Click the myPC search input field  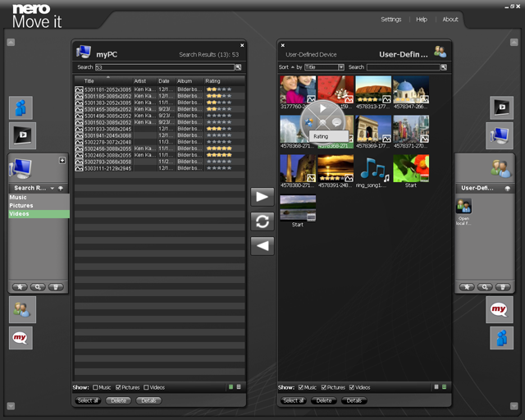tap(165, 67)
